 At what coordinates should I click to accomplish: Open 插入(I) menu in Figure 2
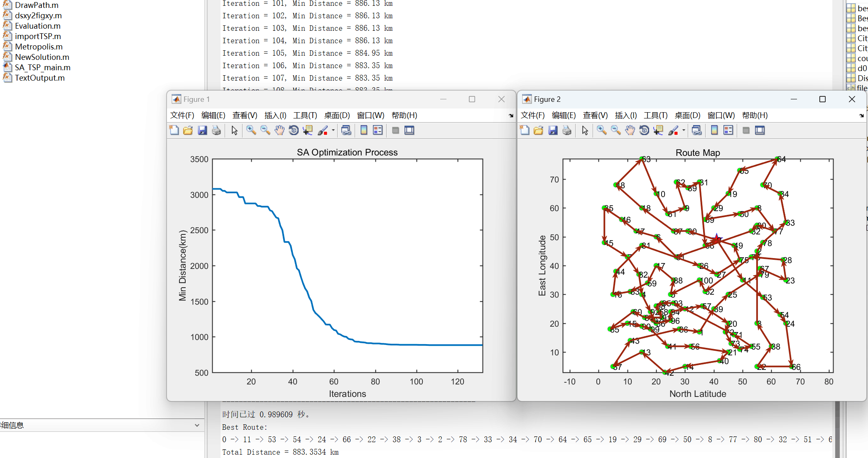click(x=626, y=116)
